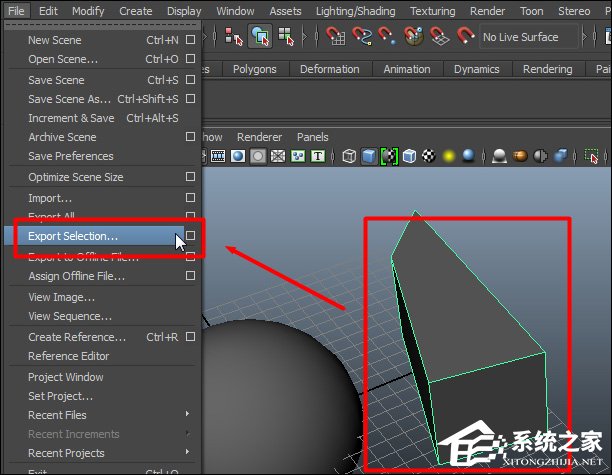The width and height of the screenshot is (612, 475).
Task: Open option box next to New Scene
Action: [x=190, y=41]
